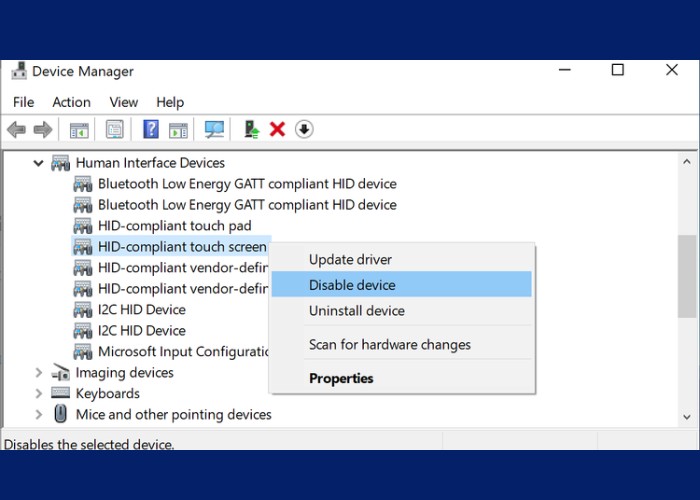Click the Back arrow toolbar icon
Image resolution: width=700 pixels, height=500 pixels.
(x=16, y=129)
